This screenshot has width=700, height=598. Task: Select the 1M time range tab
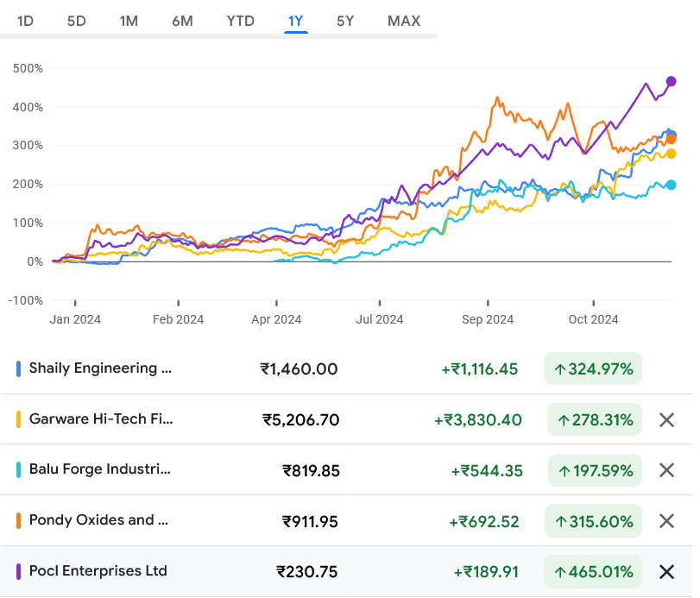(x=129, y=21)
